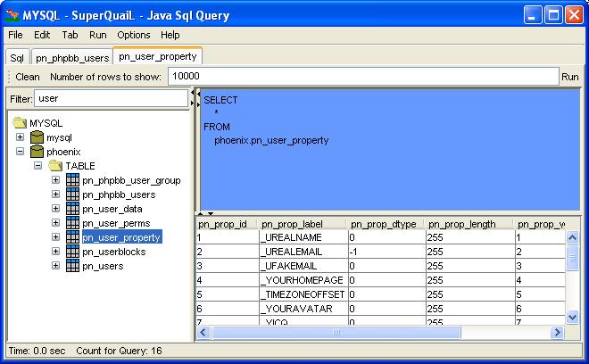Click the phoenix database cylinder icon
This screenshot has height=364, width=589.
[37, 152]
